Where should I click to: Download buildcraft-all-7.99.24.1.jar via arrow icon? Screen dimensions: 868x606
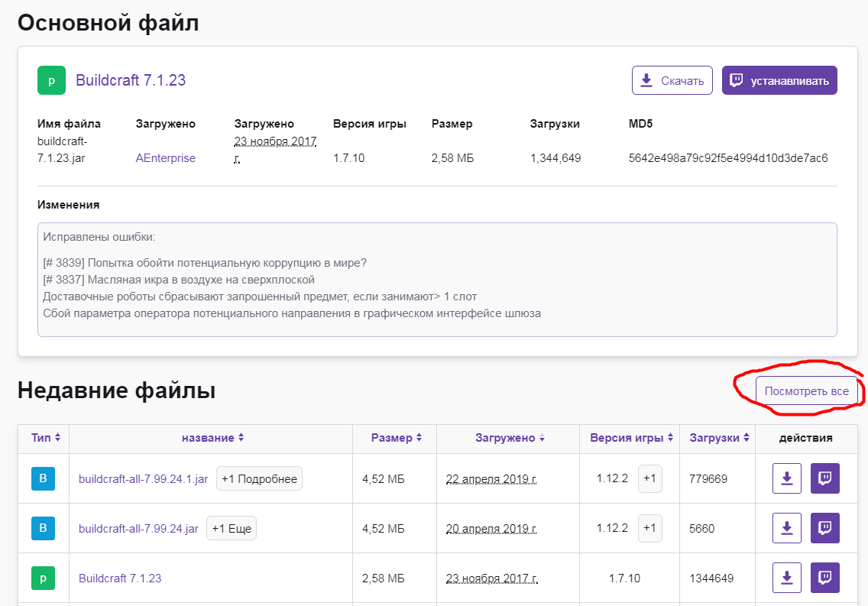[787, 478]
